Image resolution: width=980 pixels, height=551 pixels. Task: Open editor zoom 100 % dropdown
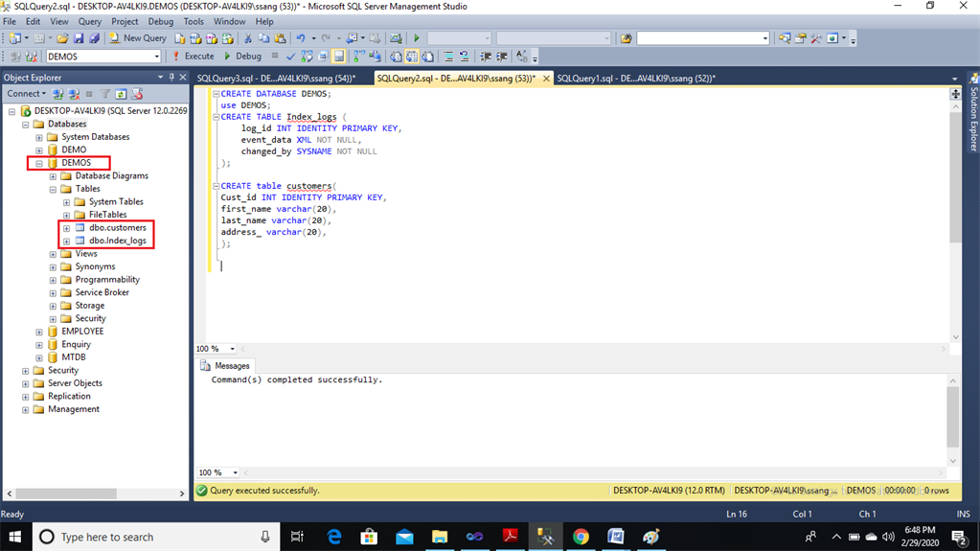232,349
